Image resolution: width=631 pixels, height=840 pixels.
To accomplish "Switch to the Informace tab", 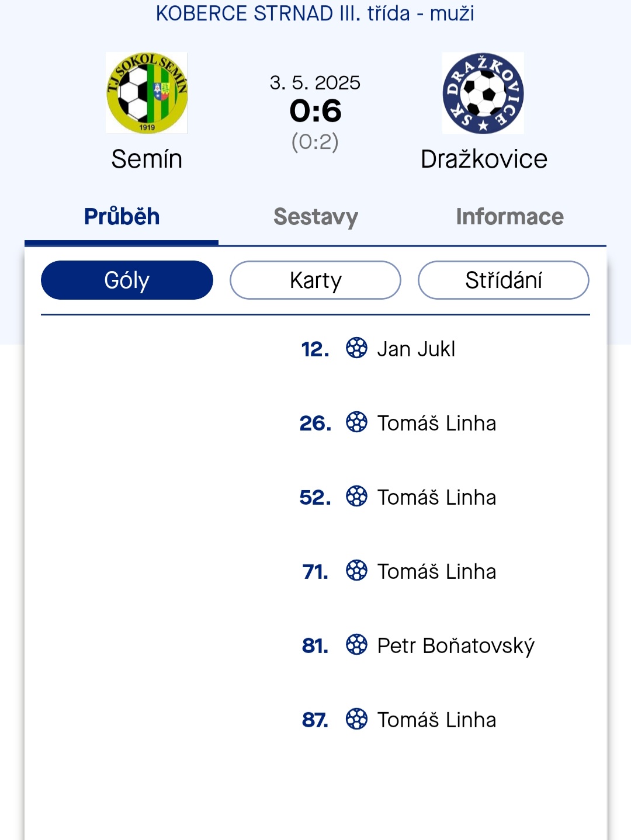I will click(509, 217).
